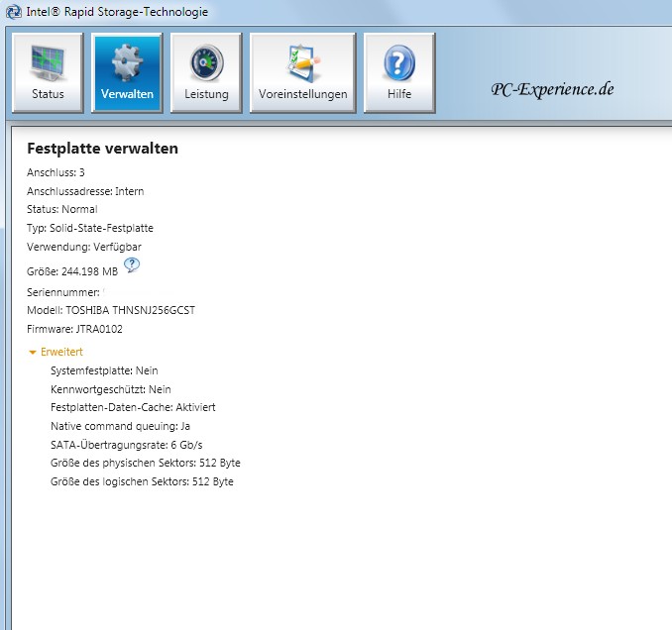This screenshot has height=630, width=672.
Task: Click the Voreinstellungen checklist icon
Action: (301, 62)
